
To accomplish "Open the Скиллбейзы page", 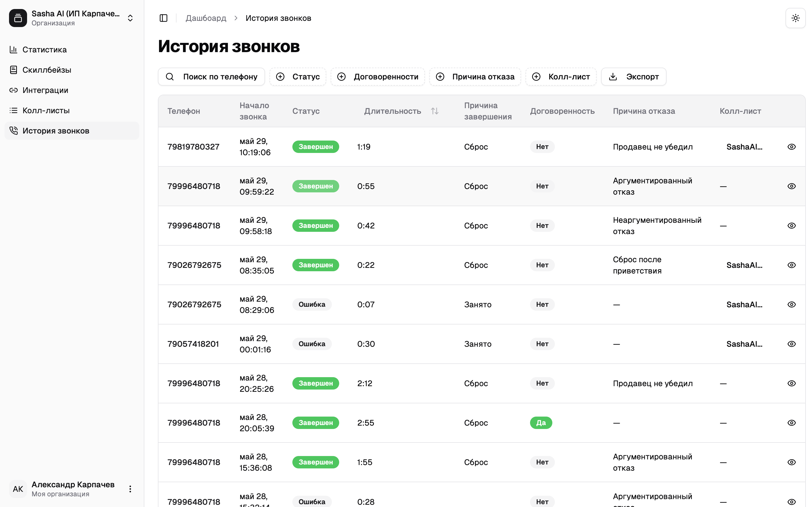I will pyautogui.click(x=47, y=70).
